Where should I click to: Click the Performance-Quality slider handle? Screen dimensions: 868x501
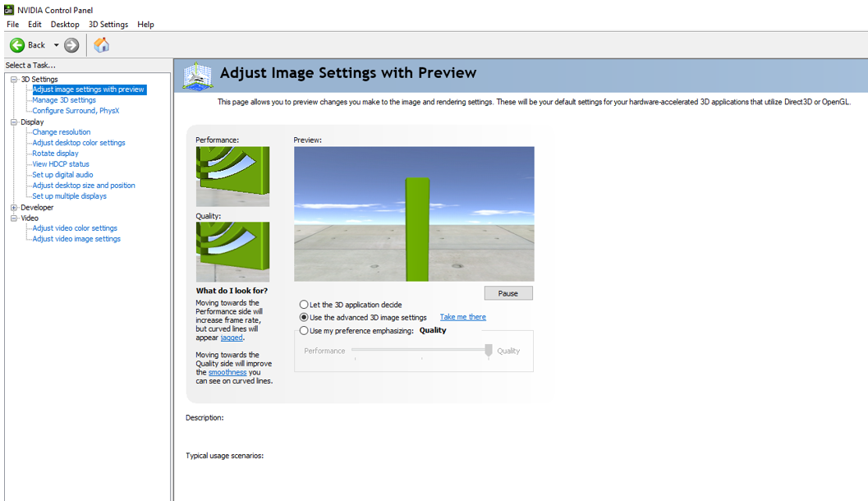pyautogui.click(x=489, y=350)
